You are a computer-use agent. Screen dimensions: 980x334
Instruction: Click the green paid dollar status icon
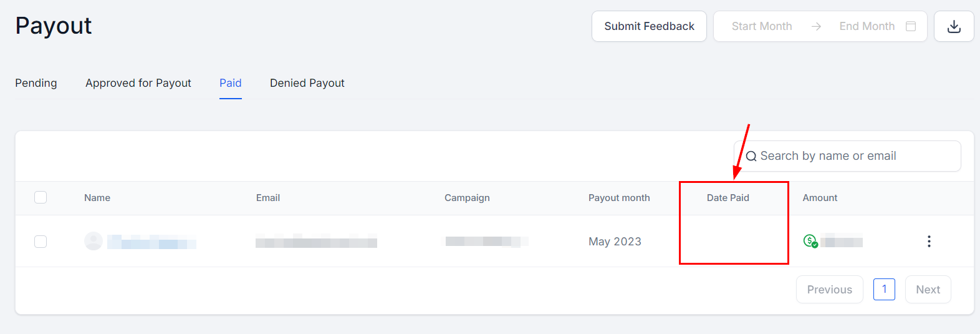click(810, 241)
